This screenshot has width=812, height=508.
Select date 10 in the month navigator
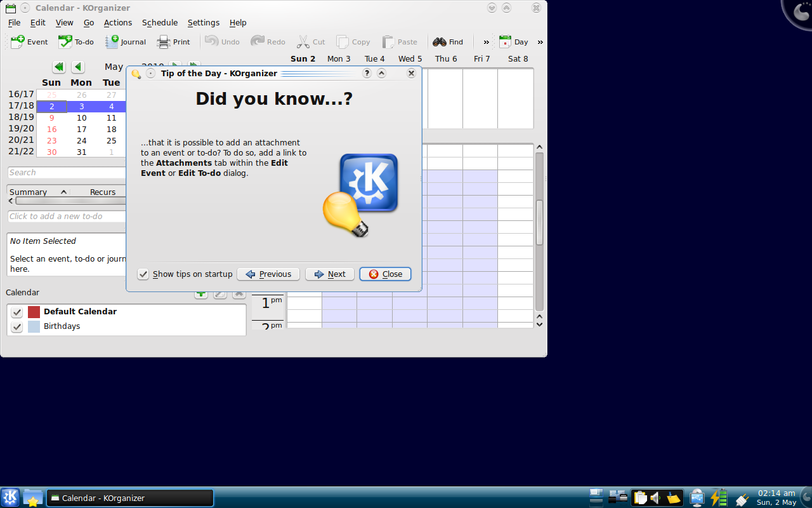click(81, 117)
